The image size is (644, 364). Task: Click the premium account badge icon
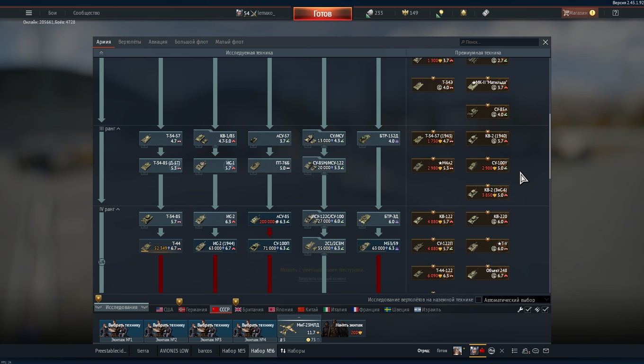click(464, 13)
